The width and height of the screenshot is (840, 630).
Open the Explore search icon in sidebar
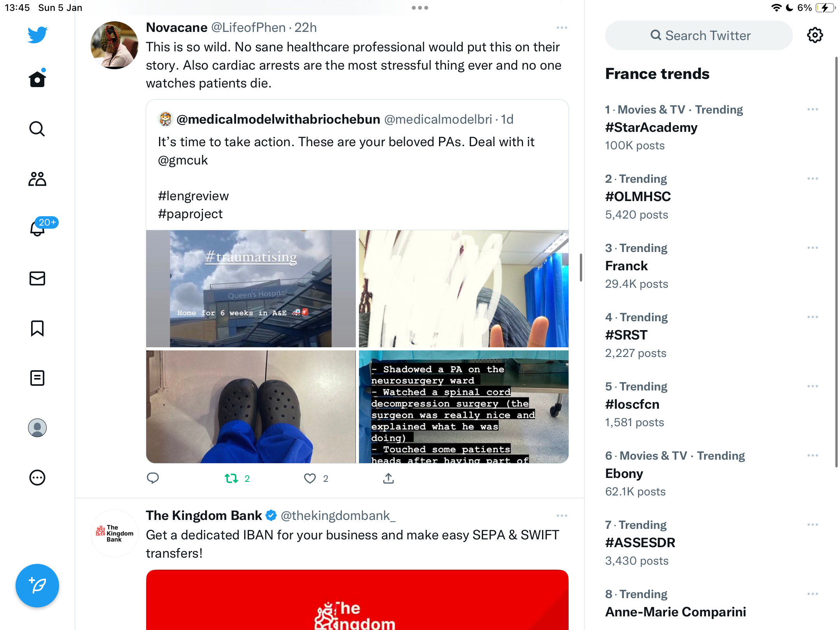coord(37,129)
